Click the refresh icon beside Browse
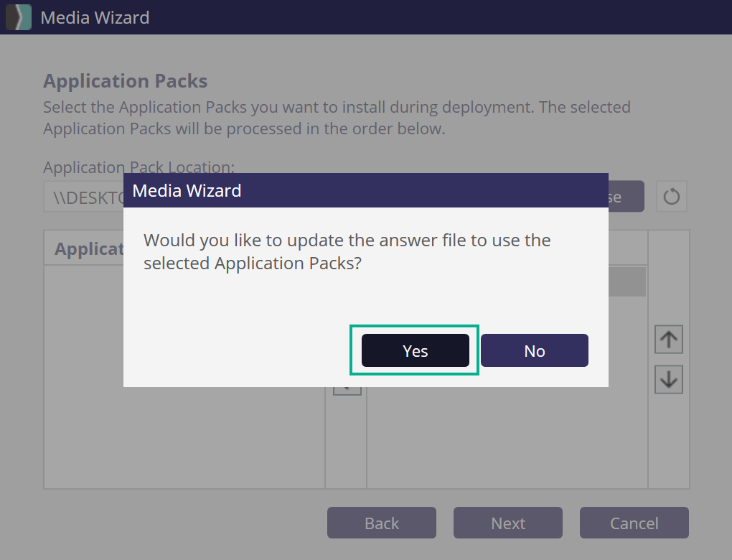 coord(671,197)
